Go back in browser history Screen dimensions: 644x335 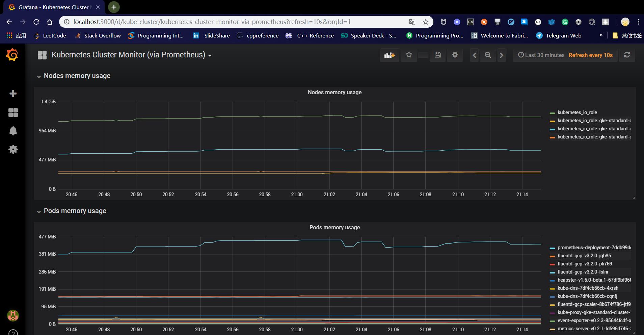coord(9,22)
